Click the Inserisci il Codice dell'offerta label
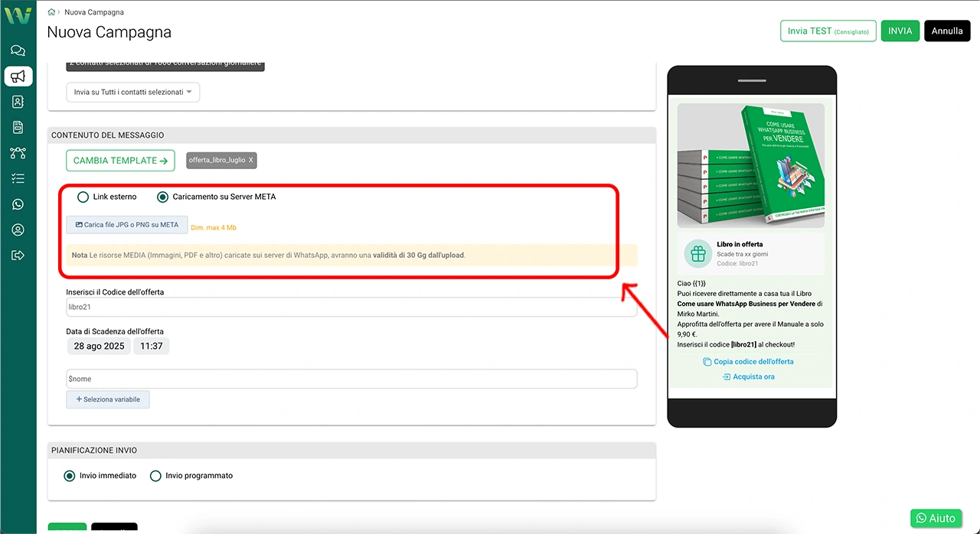The width and height of the screenshot is (980, 534). tap(115, 292)
